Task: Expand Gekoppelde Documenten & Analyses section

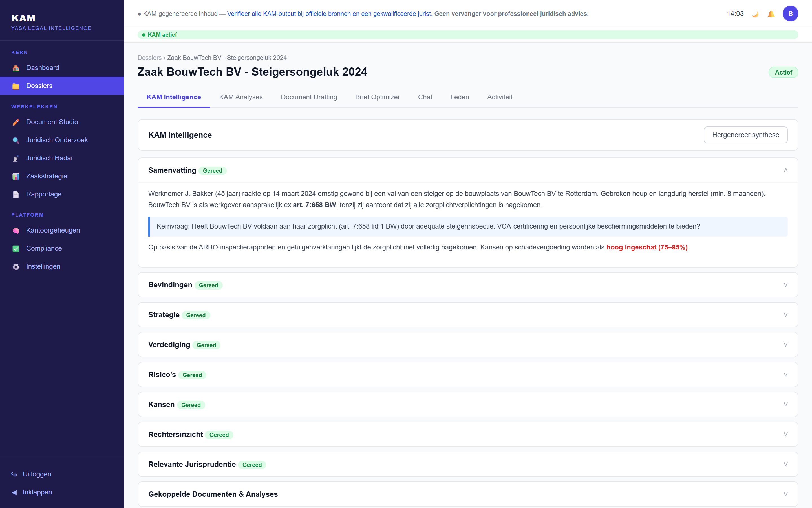Action: (785, 494)
